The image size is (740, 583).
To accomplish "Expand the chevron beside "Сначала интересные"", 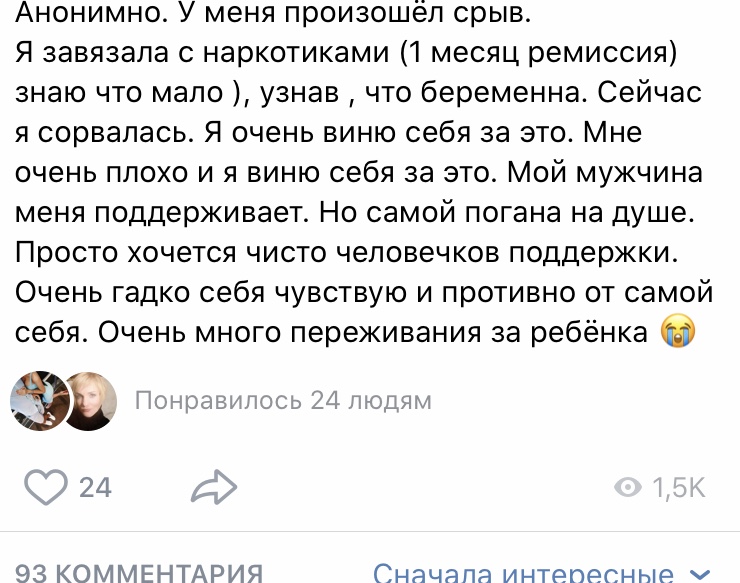I will [701, 574].
